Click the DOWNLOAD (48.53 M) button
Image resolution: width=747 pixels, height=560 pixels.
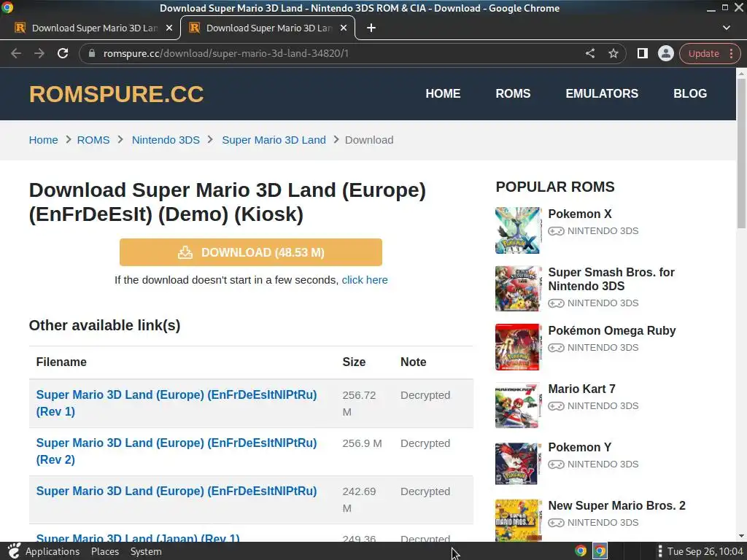click(251, 252)
